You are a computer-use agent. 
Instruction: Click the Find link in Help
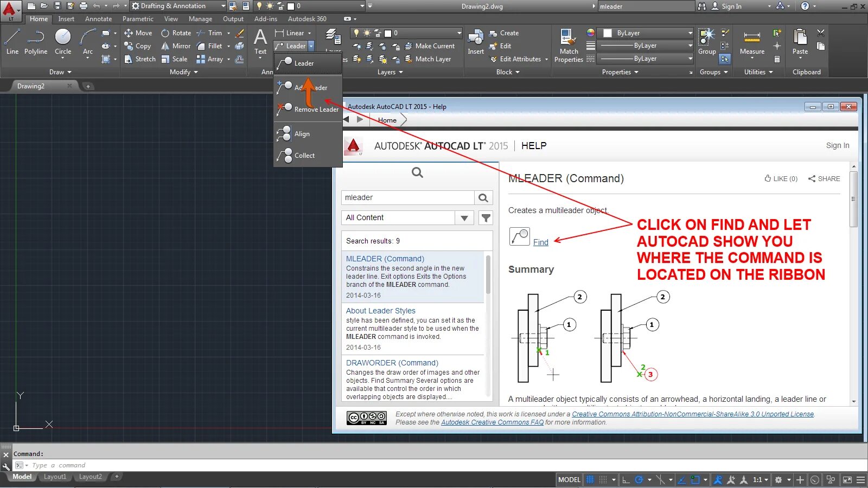(x=541, y=242)
